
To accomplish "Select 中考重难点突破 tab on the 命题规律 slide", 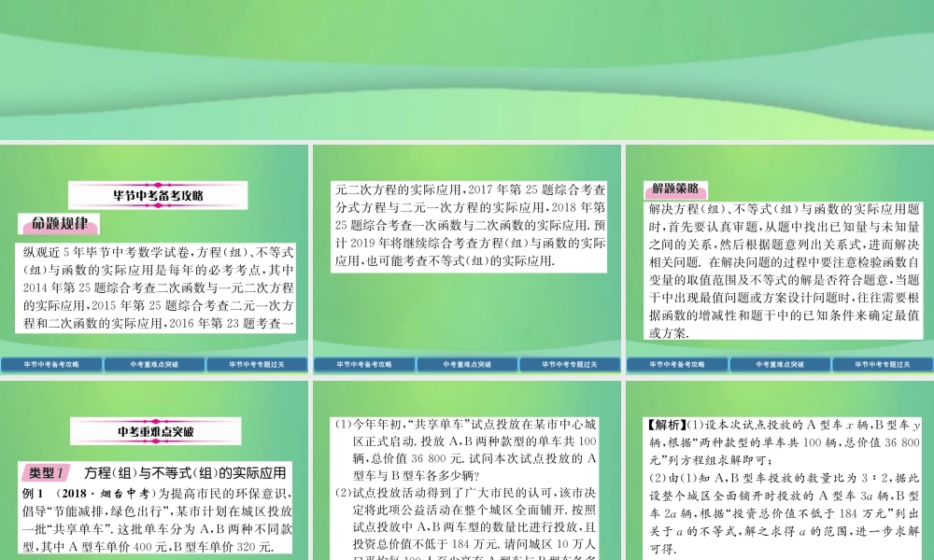I will point(154,364).
